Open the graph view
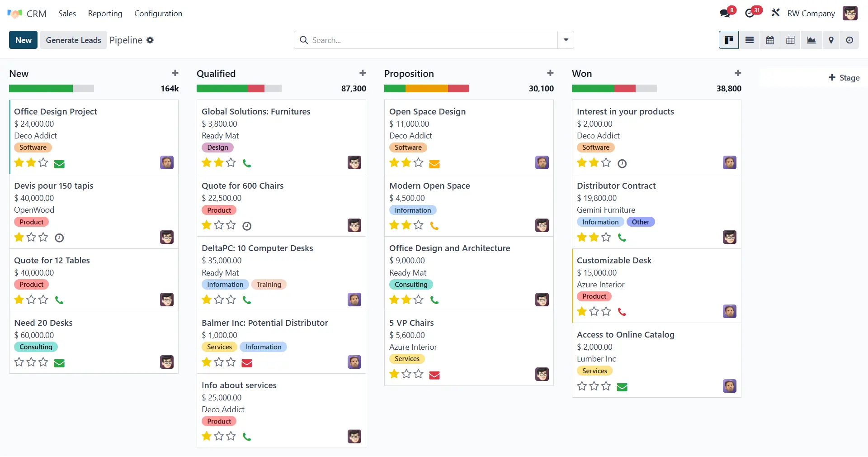Image resolution: width=868 pixels, height=457 pixels. 811,40
